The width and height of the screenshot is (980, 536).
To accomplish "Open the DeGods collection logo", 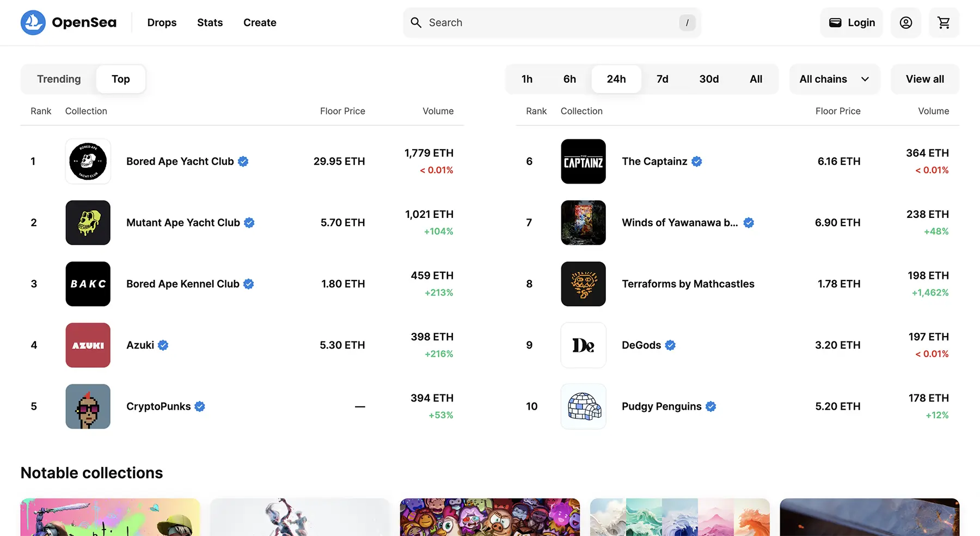I will [x=584, y=345].
